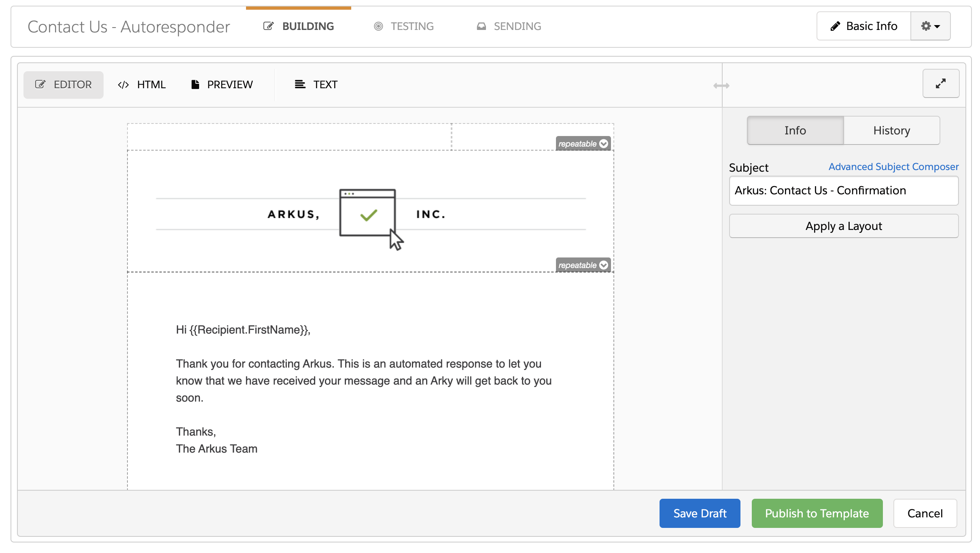This screenshot has width=980, height=553.
Task: Open the Advanced Subject Composer link
Action: (x=893, y=167)
